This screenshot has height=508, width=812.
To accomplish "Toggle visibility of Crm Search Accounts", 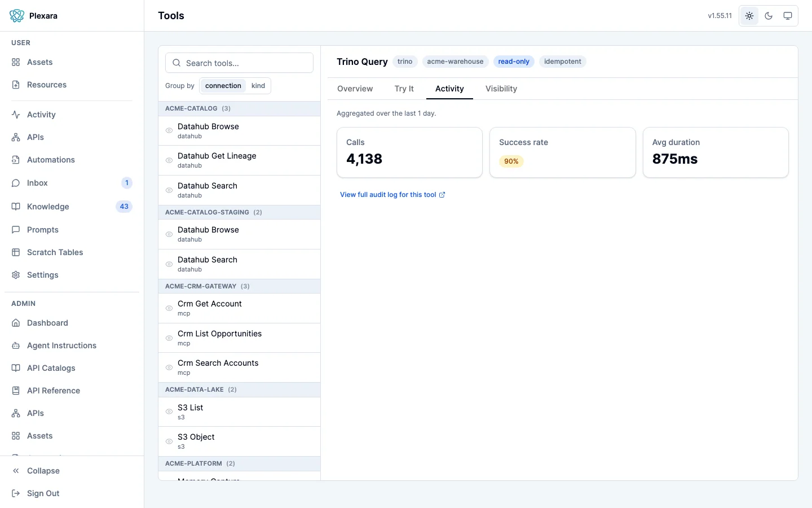I will click(x=169, y=367).
